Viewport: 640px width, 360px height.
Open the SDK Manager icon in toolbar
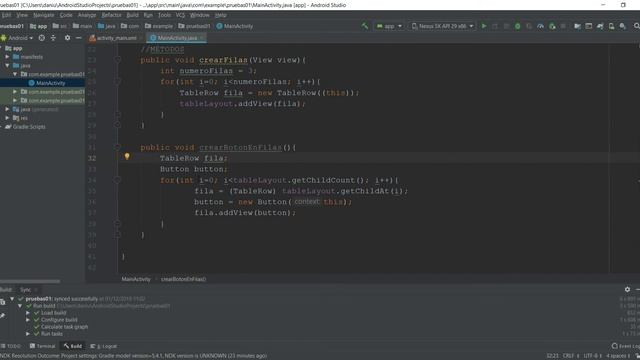(x=622, y=26)
